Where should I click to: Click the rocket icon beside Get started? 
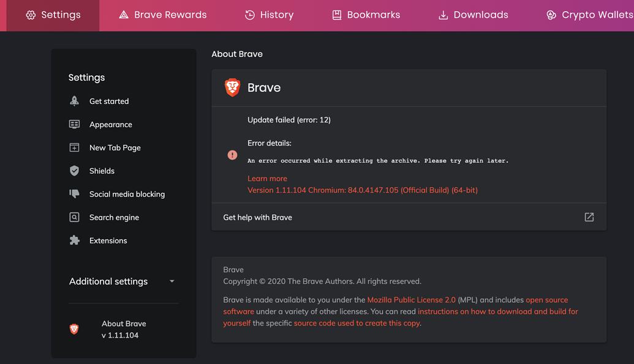click(74, 101)
